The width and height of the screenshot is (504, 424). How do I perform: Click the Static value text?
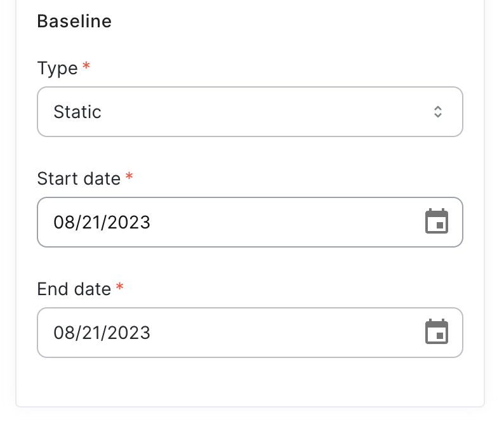click(77, 112)
